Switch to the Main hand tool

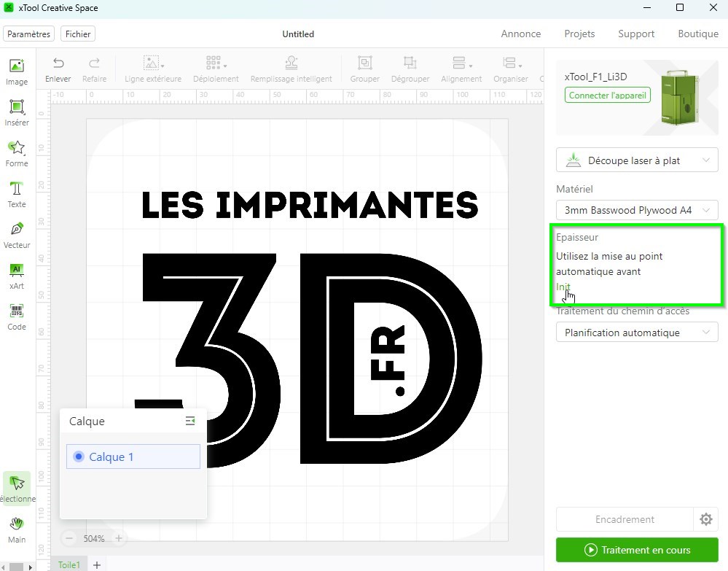tap(17, 530)
